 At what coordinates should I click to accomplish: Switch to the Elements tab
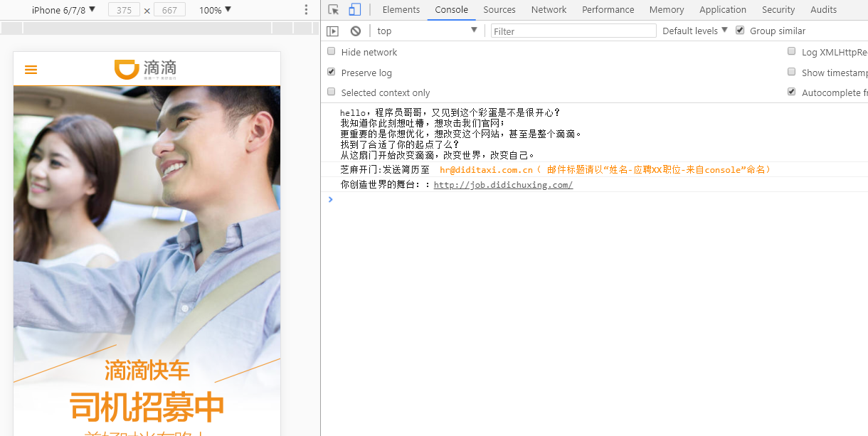(x=401, y=9)
